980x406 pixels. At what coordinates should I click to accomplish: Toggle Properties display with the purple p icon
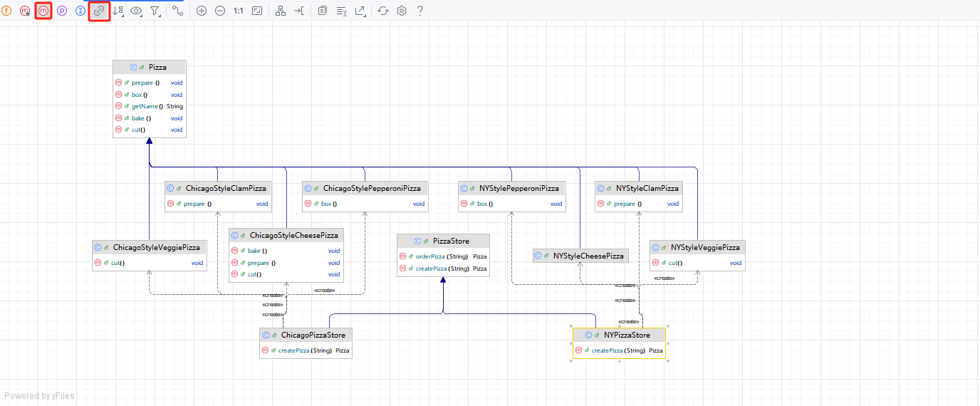pos(62,11)
